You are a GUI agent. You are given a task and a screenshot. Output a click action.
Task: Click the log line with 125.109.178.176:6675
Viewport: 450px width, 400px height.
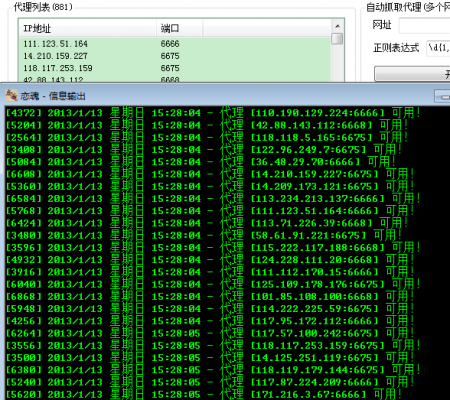(213, 284)
